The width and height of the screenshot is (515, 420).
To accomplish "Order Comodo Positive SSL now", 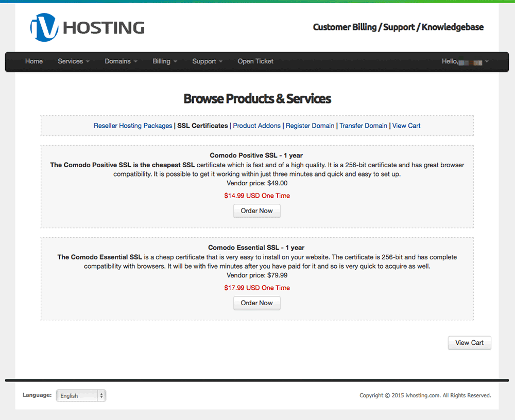I will pyautogui.click(x=257, y=211).
